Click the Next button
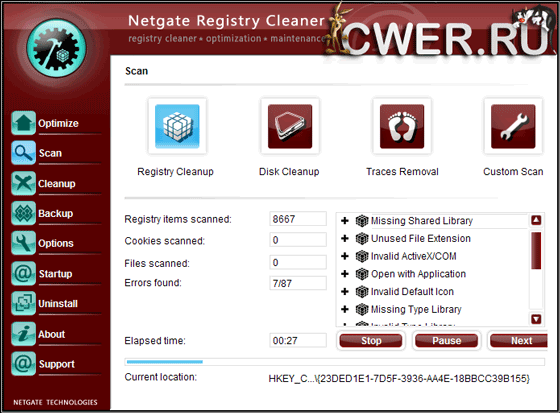Image resolution: width=560 pixels, height=413 pixels. pos(519,340)
